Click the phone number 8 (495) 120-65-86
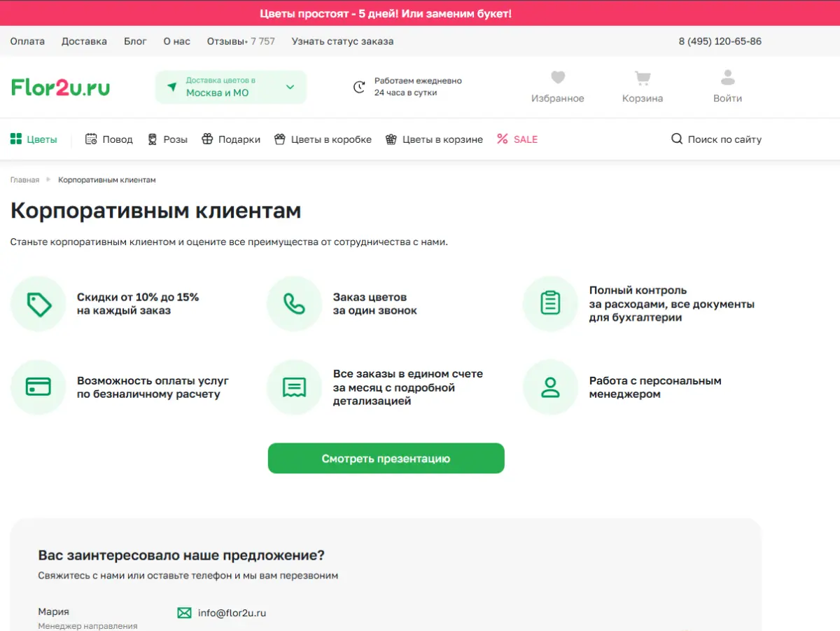 click(x=720, y=41)
